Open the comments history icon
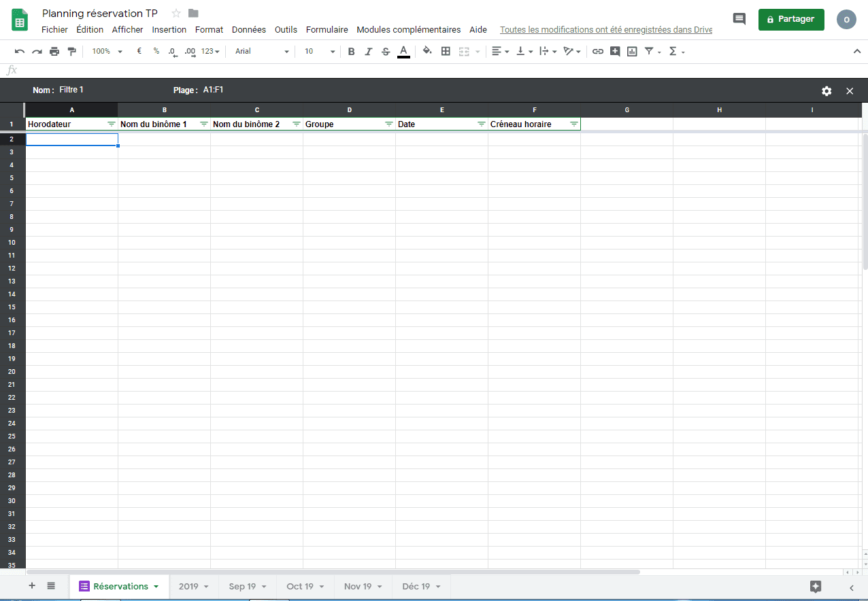This screenshot has height=601, width=868. click(x=739, y=19)
